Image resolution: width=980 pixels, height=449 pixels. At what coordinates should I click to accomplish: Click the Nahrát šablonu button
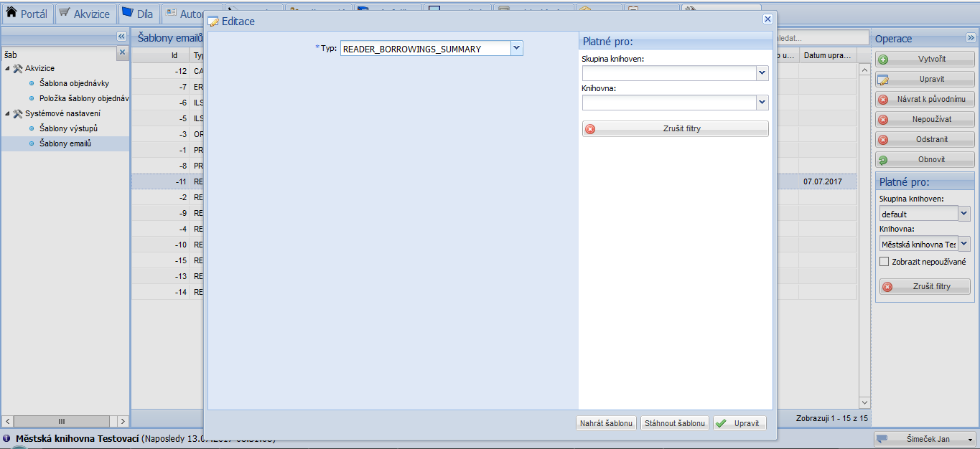(x=606, y=423)
